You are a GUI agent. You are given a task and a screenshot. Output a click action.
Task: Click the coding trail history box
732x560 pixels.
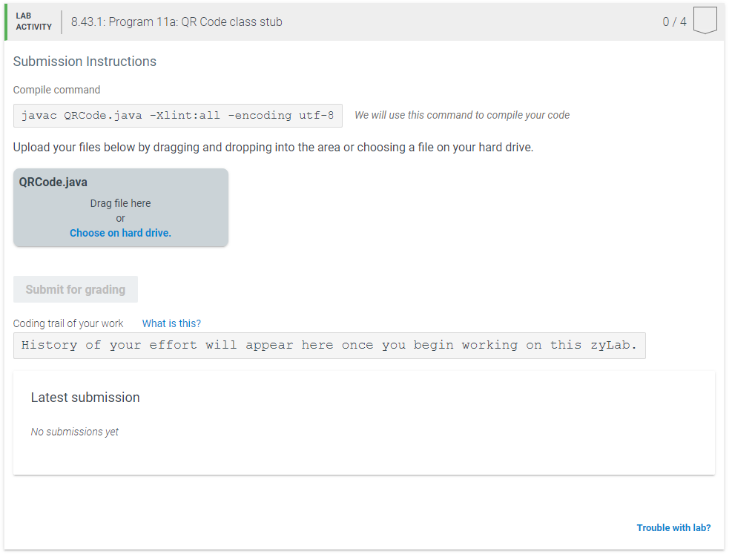coord(329,346)
